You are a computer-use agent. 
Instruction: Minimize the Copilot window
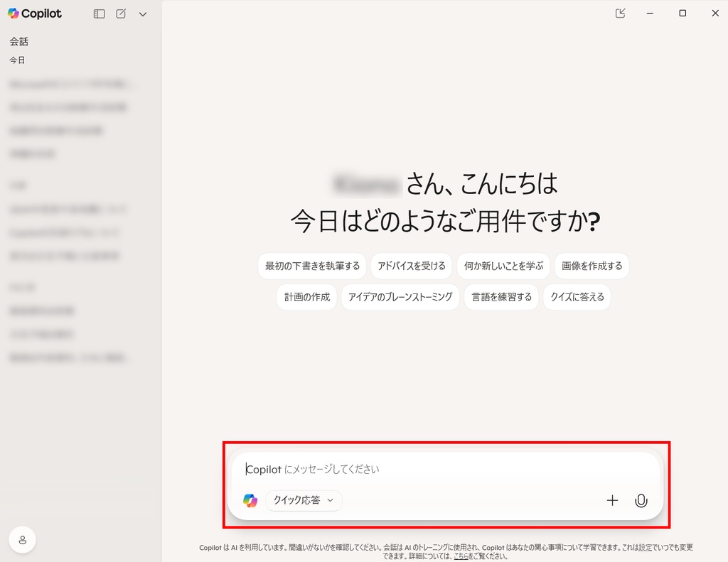pyautogui.click(x=650, y=13)
